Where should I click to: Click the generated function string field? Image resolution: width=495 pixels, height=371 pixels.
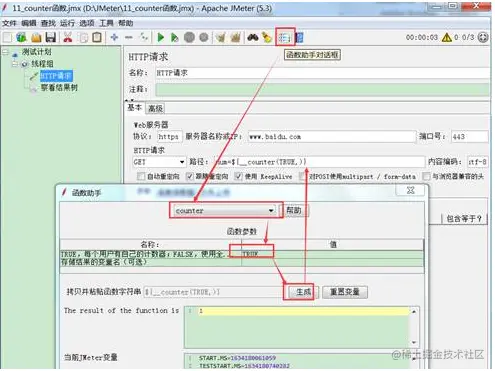(x=213, y=292)
